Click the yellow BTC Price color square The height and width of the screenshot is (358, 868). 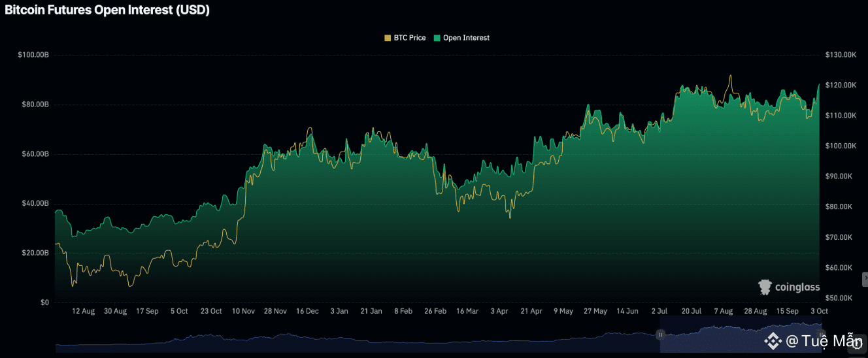point(388,38)
